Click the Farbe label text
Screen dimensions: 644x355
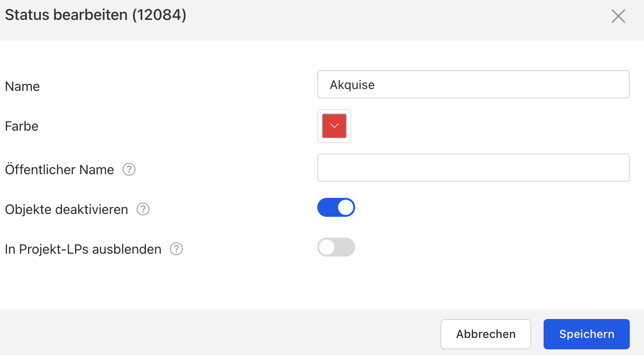(x=22, y=126)
